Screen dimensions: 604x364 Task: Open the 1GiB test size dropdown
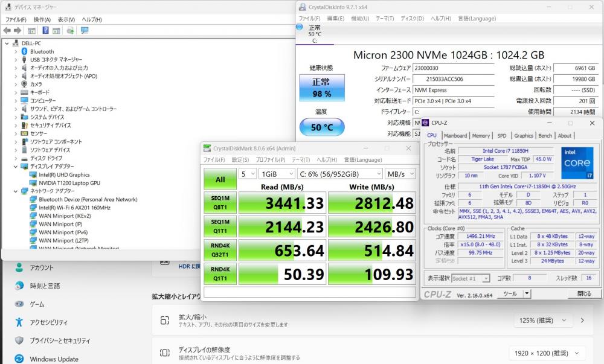pyautogui.click(x=277, y=174)
